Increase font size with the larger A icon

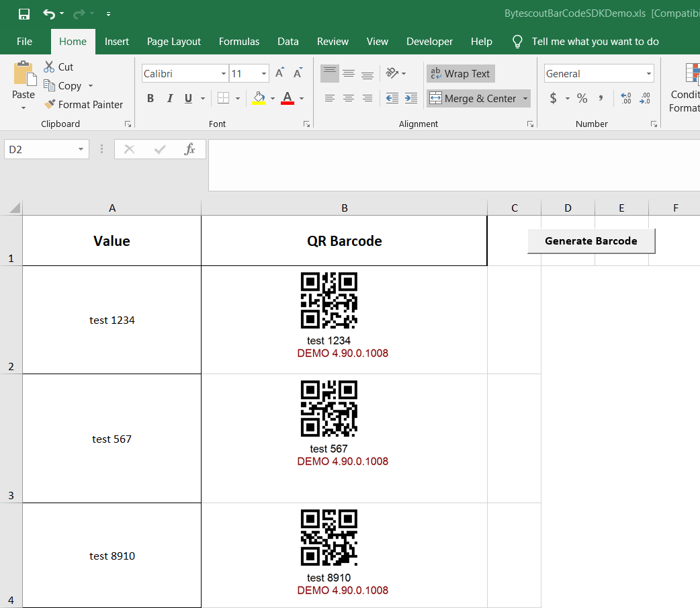(280, 73)
